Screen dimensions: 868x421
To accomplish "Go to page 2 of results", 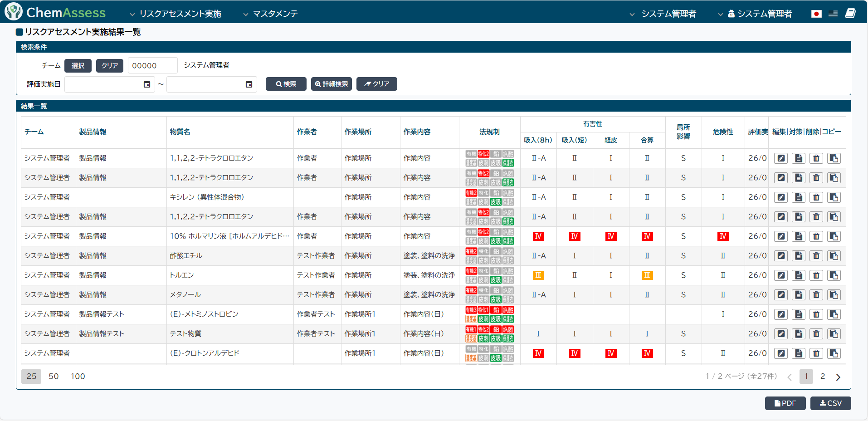I will click(x=823, y=377).
